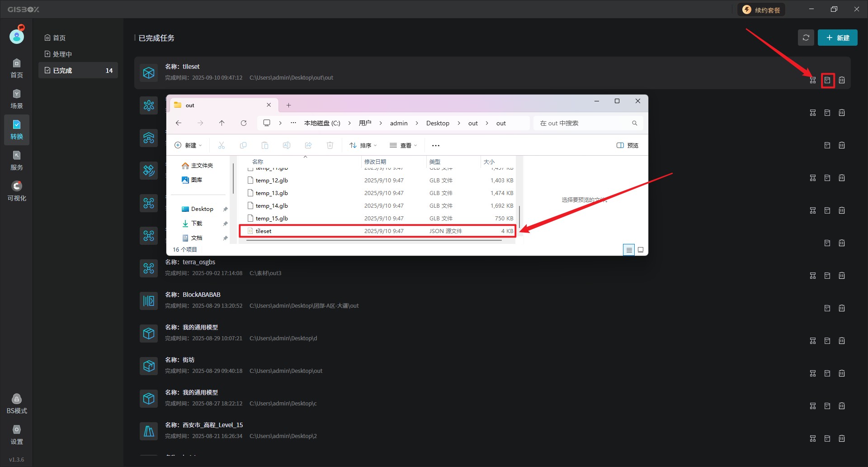Select the 首页 item in task navigation
The image size is (868, 467).
[x=59, y=38]
